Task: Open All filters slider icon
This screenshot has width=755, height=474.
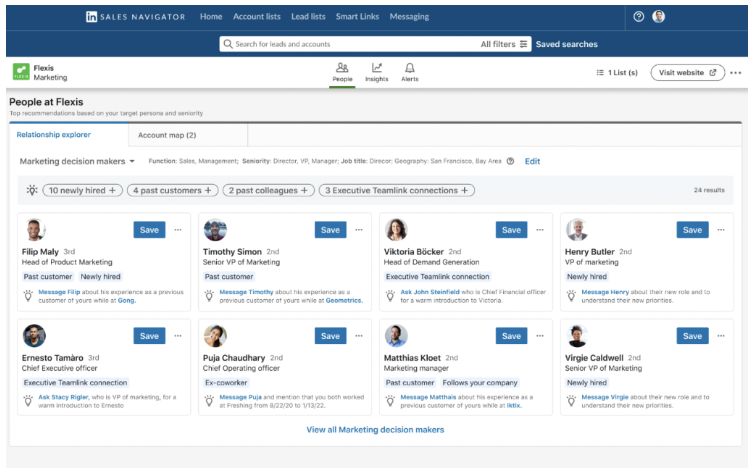Action: coord(523,44)
